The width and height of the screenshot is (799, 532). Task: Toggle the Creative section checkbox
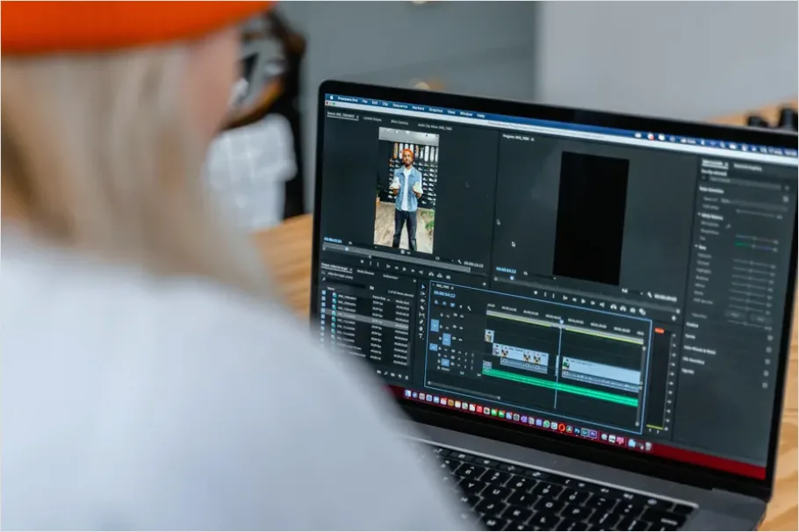pyautogui.click(x=770, y=338)
